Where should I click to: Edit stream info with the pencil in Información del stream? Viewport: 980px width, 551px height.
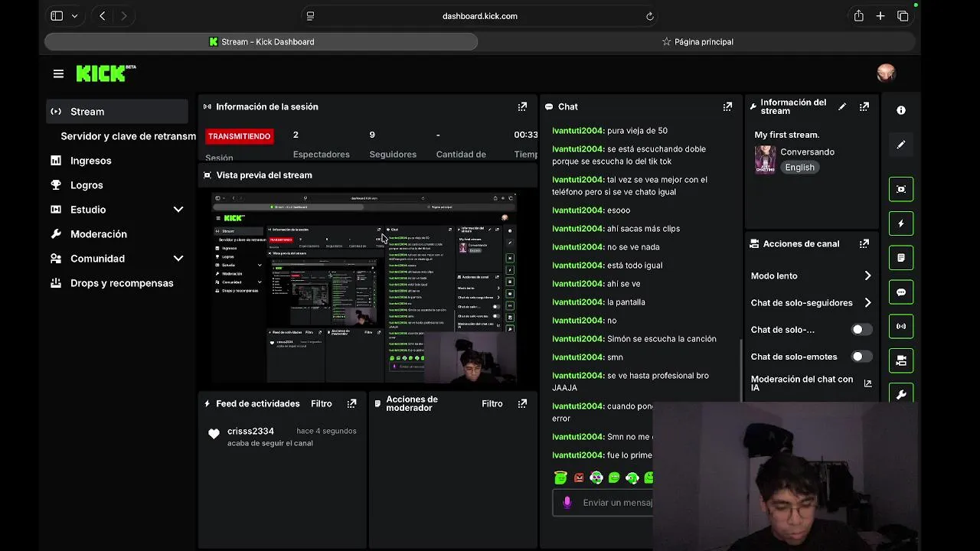[842, 107]
